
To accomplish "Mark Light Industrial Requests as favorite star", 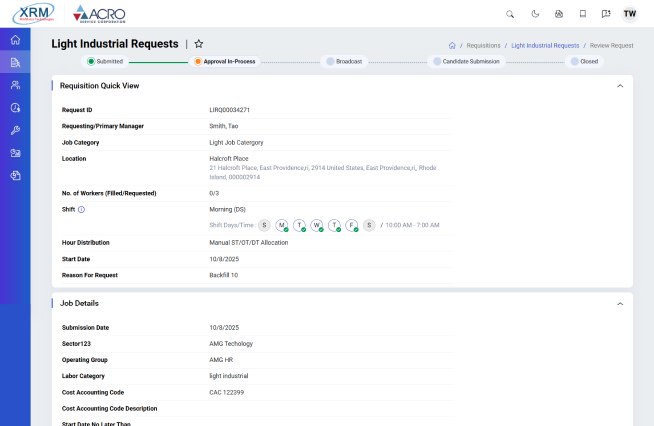I will [199, 44].
